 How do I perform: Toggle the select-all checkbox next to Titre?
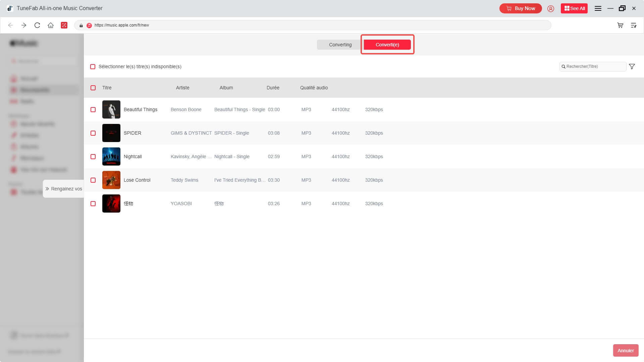tap(93, 88)
